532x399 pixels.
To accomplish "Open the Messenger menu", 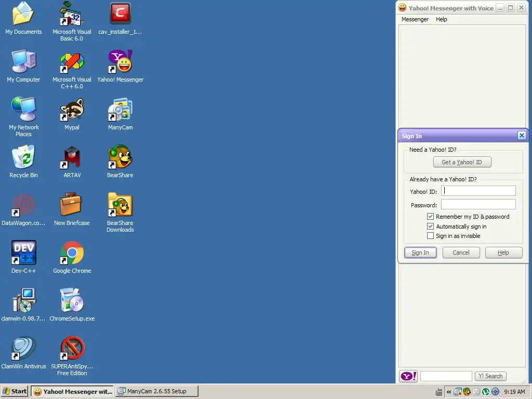I will (x=415, y=19).
